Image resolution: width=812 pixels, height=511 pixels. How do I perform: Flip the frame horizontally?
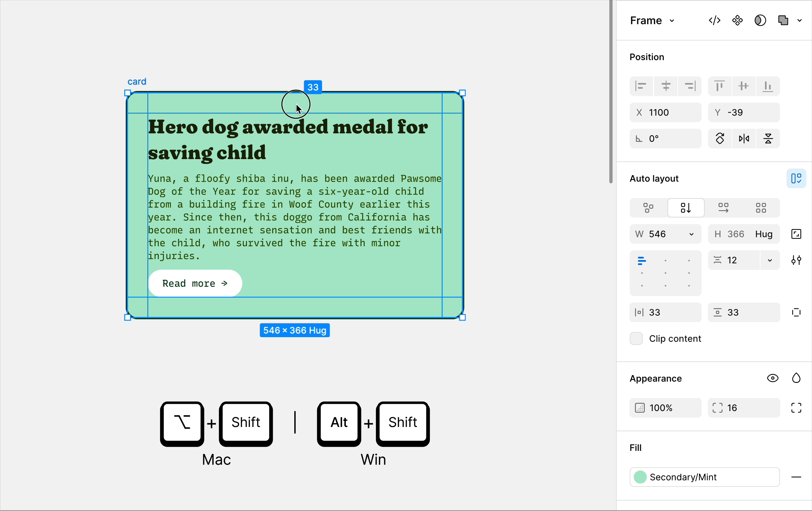tap(744, 139)
